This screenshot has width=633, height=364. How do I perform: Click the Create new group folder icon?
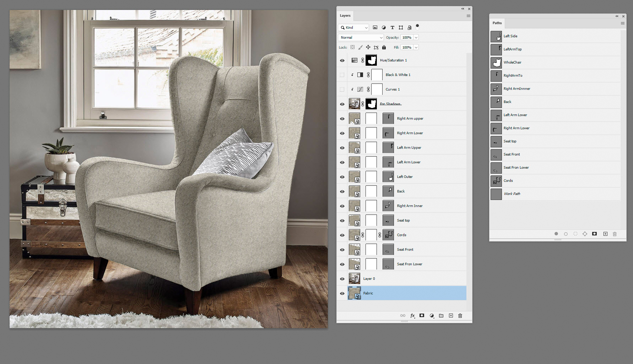[441, 315]
